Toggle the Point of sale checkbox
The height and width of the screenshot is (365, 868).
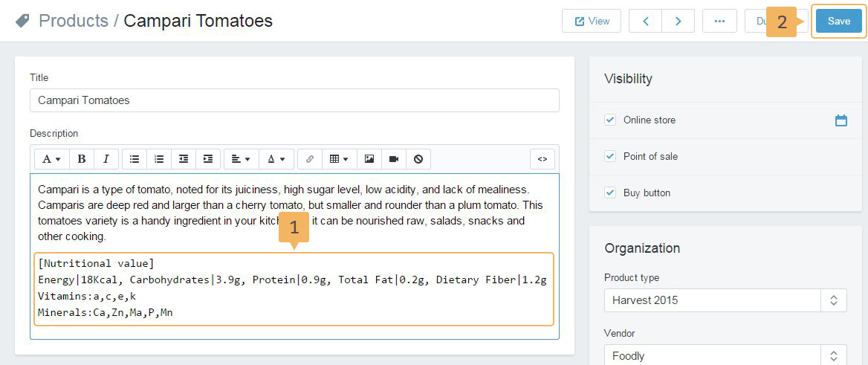coord(610,156)
